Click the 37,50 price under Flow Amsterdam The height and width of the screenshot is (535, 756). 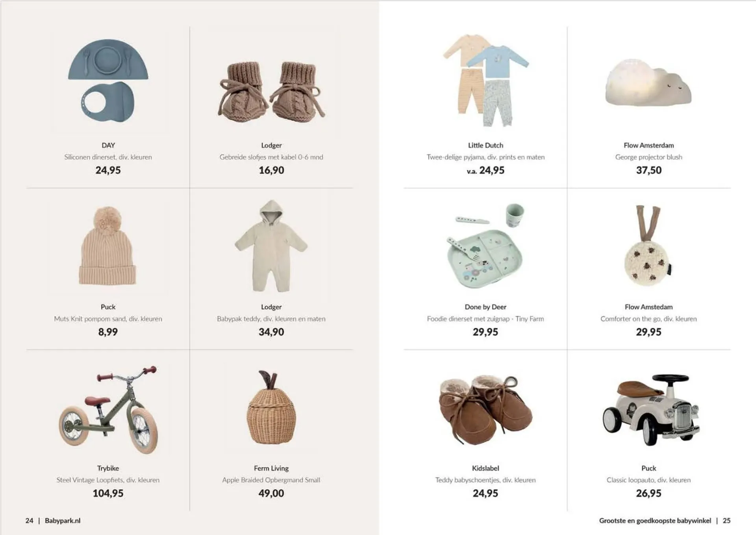pyautogui.click(x=649, y=170)
